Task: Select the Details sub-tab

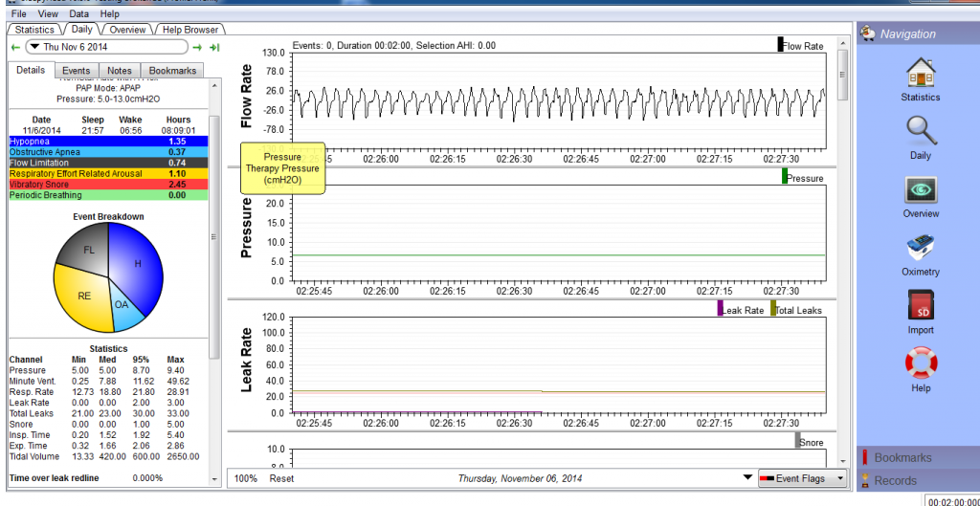Action: click(31, 70)
